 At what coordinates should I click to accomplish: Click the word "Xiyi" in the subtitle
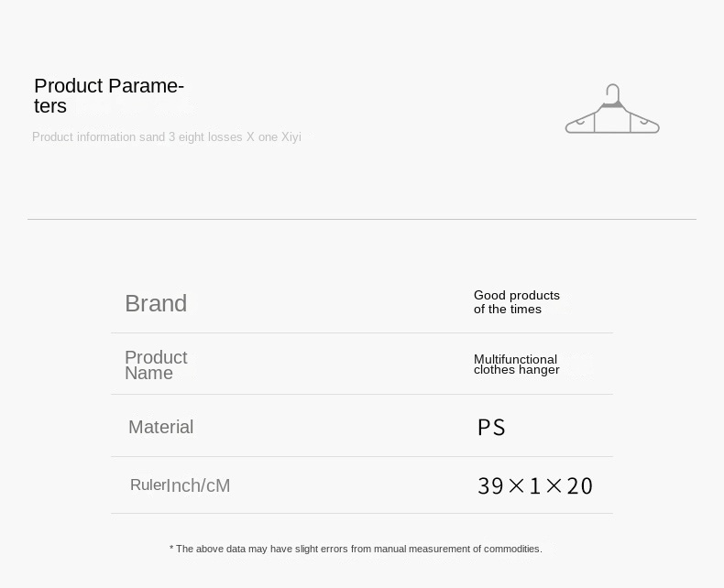tap(291, 137)
